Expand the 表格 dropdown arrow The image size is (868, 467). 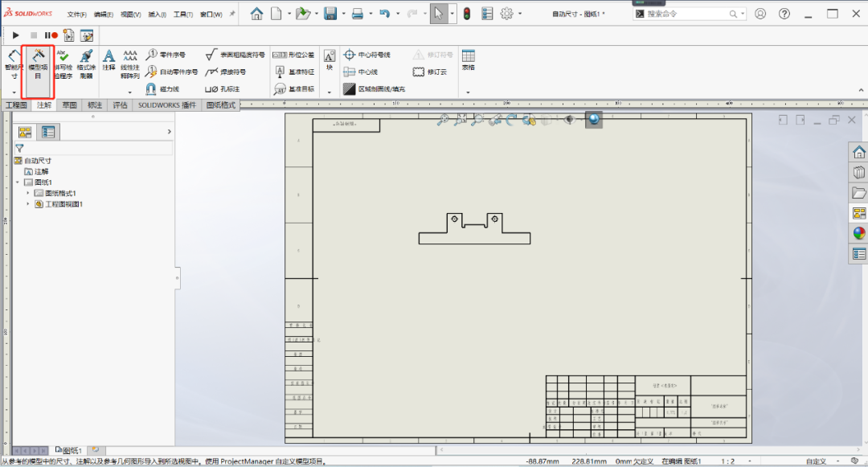tap(469, 92)
